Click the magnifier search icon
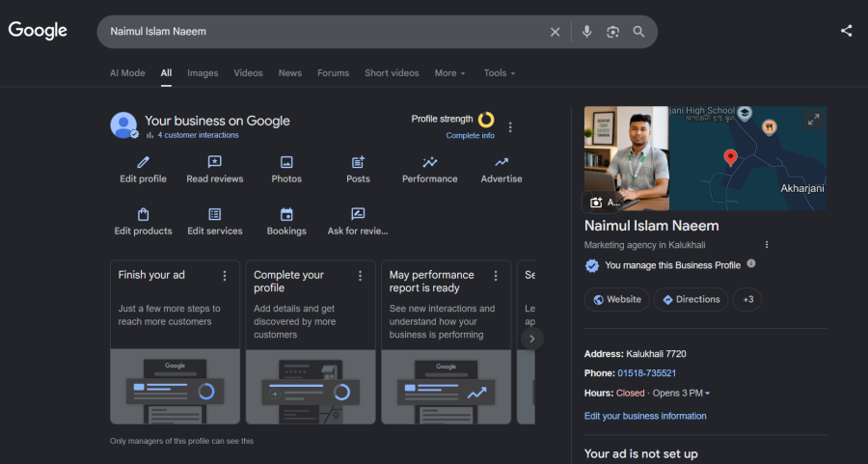 (638, 32)
